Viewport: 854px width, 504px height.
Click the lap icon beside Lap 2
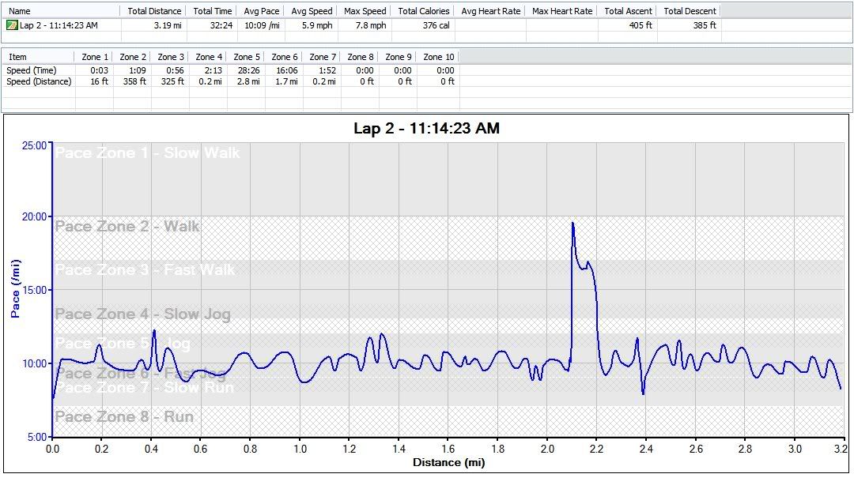pos(12,25)
